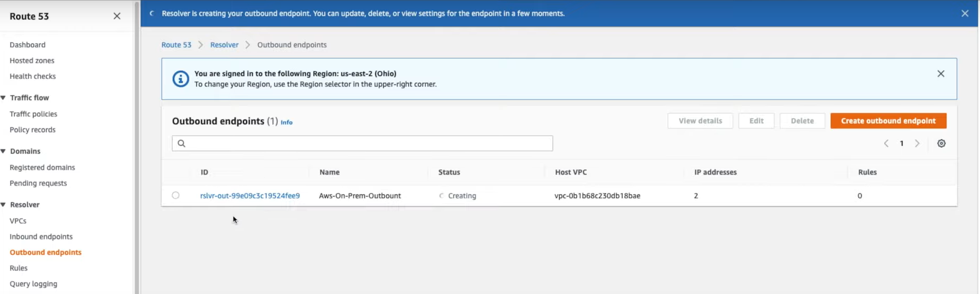Select Outbound endpoints in sidebar
The image size is (980, 294).
click(46, 253)
